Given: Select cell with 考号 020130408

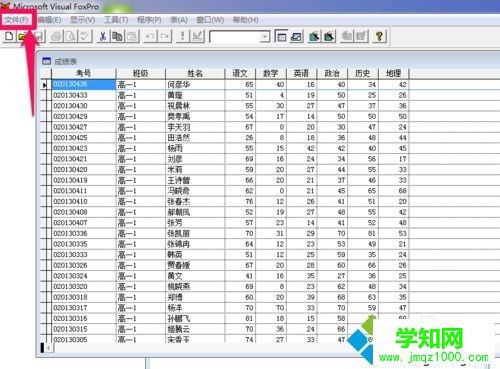Looking at the screenshot, I should pyautogui.click(x=84, y=212).
